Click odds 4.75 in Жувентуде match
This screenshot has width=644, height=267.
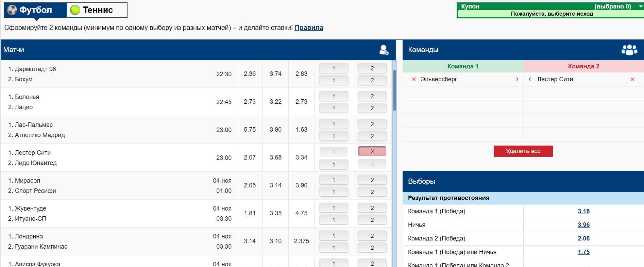pyautogui.click(x=301, y=213)
